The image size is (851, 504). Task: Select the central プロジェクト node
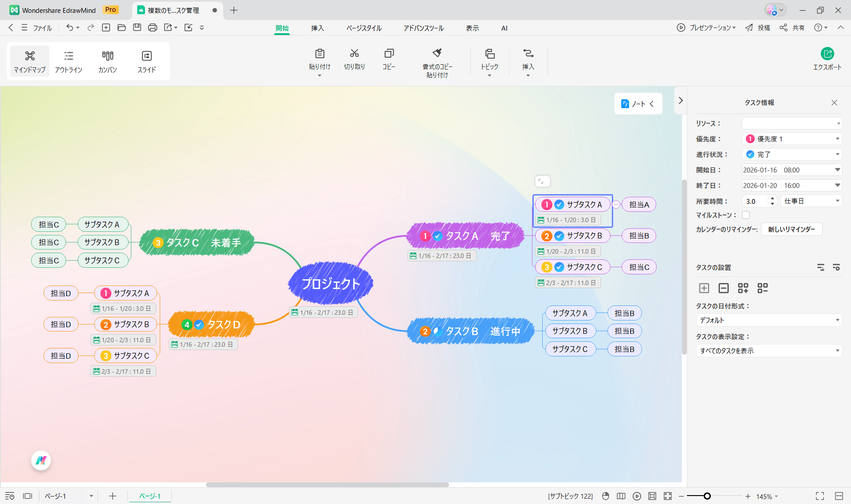(x=331, y=283)
